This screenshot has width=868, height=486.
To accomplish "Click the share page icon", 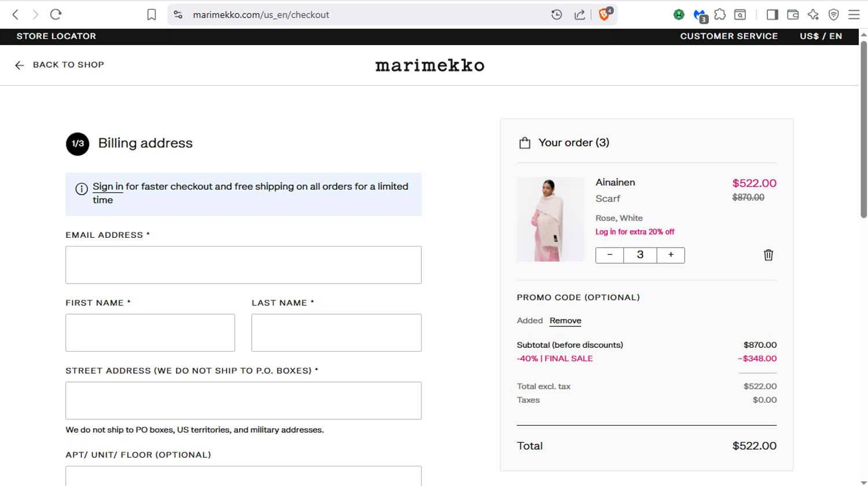I will coord(579,14).
